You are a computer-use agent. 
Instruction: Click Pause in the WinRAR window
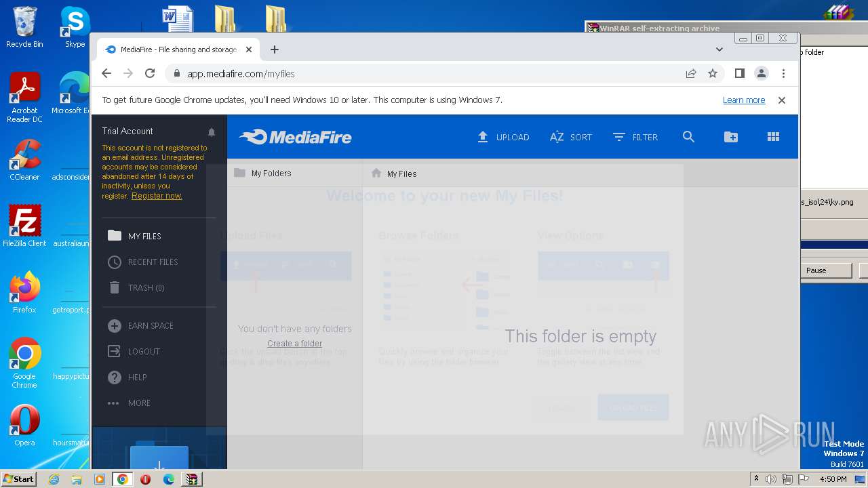coord(826,270)
